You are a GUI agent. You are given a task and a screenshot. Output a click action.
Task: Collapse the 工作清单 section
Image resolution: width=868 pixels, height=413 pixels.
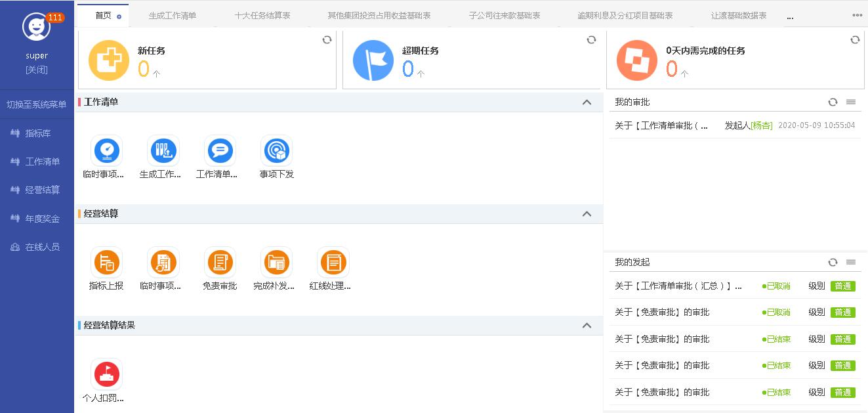[x=587, y=102]
